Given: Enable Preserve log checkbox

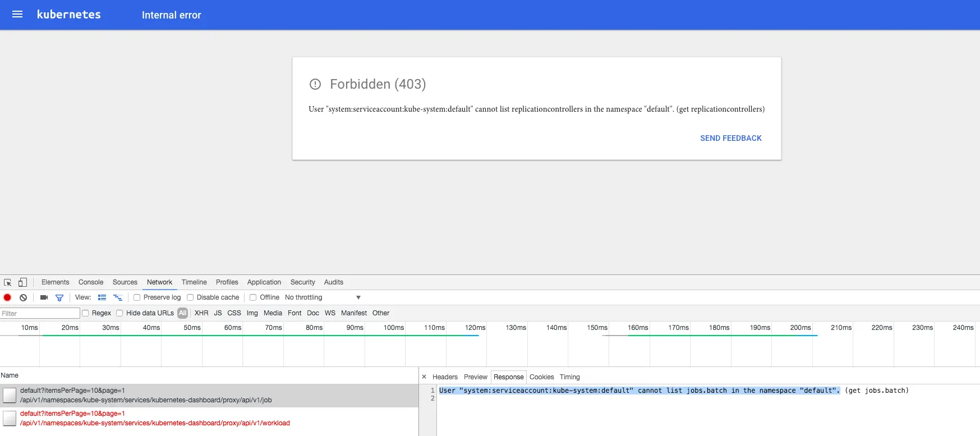Looking at the screenshot, I should tap(137, 297).
